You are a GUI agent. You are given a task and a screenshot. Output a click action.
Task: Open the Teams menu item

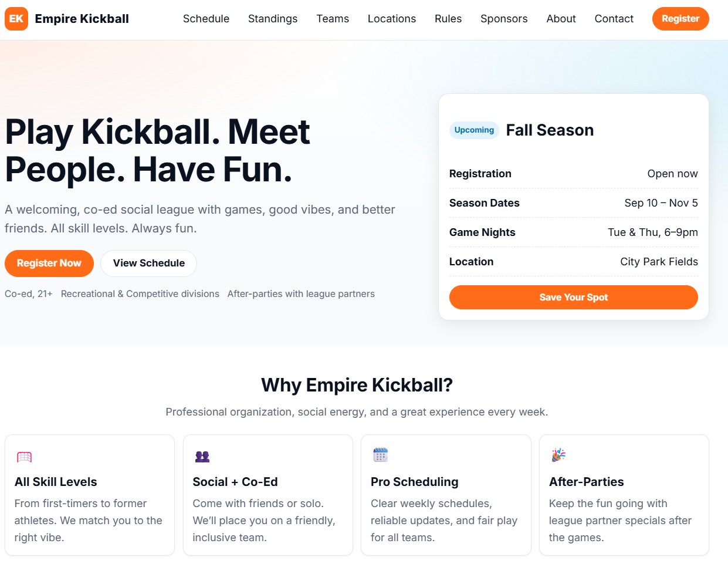pos(333,19)
